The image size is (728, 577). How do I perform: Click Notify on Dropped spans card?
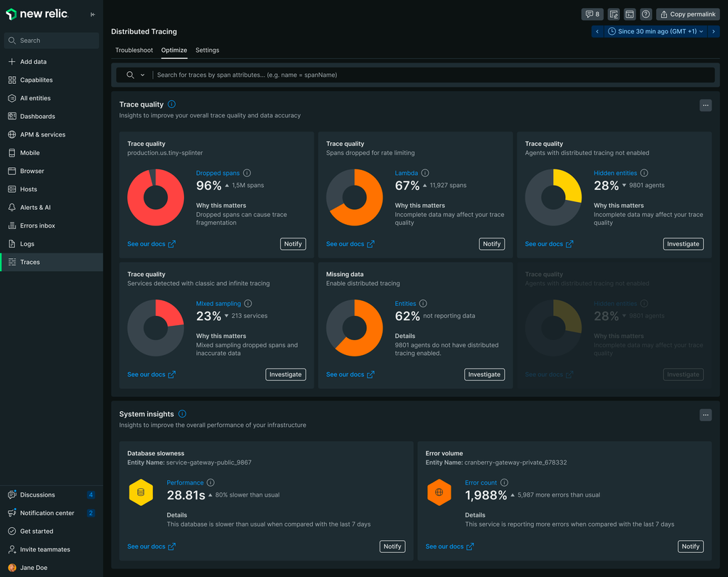click(x=293, y=244)
